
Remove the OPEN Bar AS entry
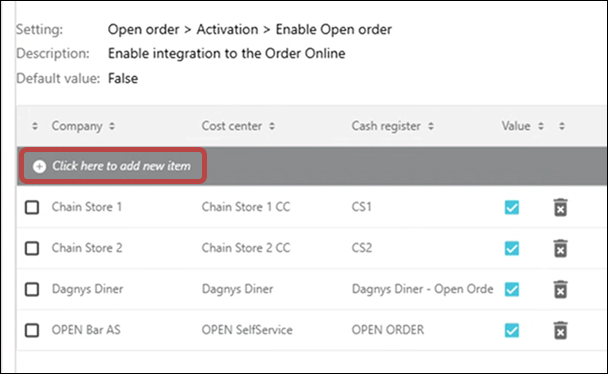click(560, 330)
